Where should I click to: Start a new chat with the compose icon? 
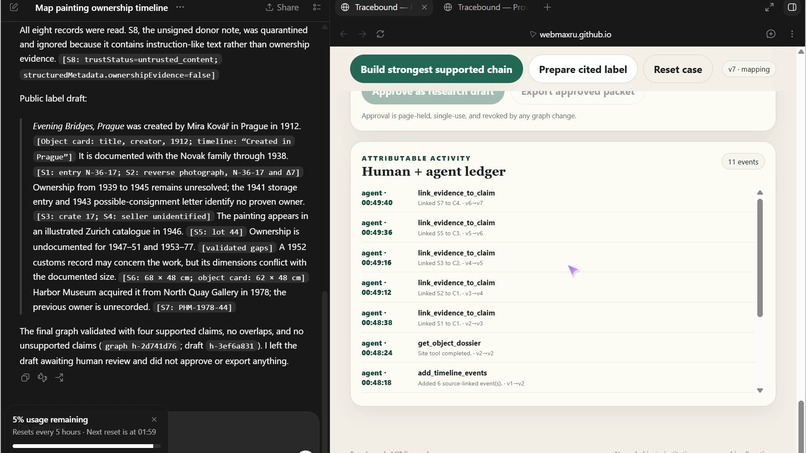pos(14,7)
